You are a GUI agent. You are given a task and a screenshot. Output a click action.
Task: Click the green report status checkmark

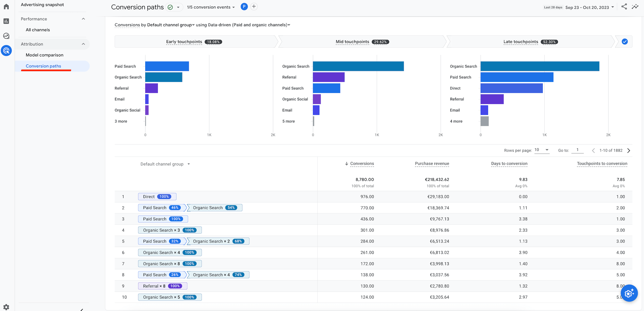click(x=170, y=7)
